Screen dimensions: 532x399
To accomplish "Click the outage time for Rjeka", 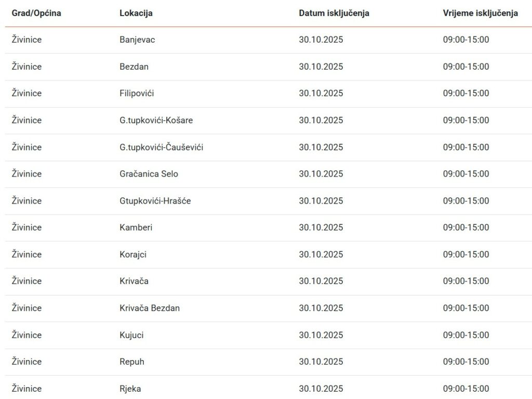I will [x=466, y=389].
